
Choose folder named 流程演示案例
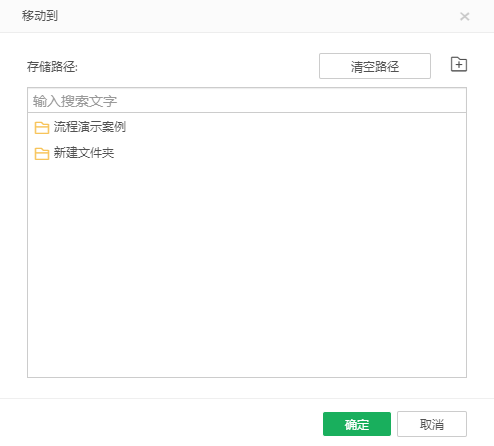[90, 127]
